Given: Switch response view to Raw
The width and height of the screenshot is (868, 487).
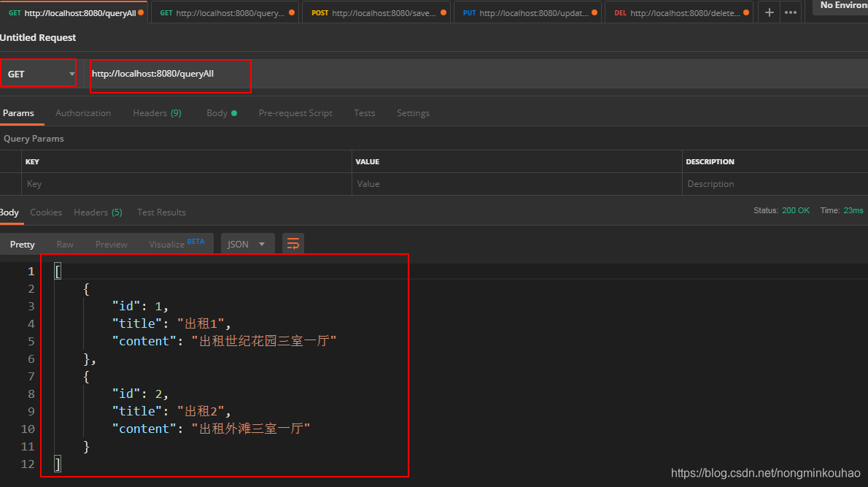Looking at the screenshot, I should coord(65,245).
